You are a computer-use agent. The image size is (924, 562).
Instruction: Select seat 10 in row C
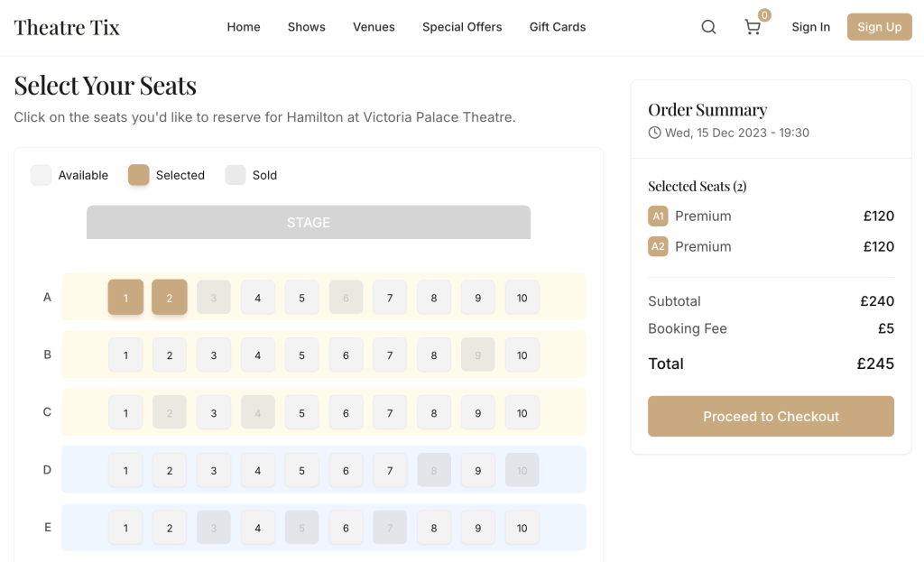[522, 413]
